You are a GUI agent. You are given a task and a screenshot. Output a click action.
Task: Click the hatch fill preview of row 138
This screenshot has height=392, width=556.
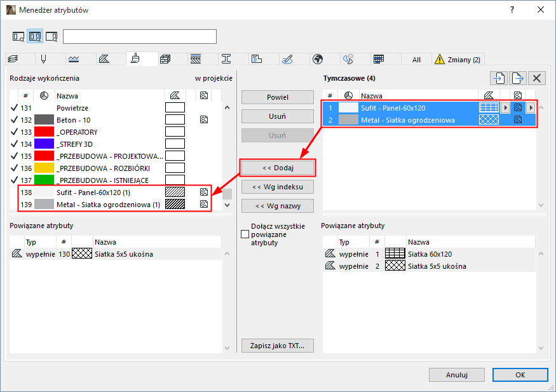click(x=175, y=192)
